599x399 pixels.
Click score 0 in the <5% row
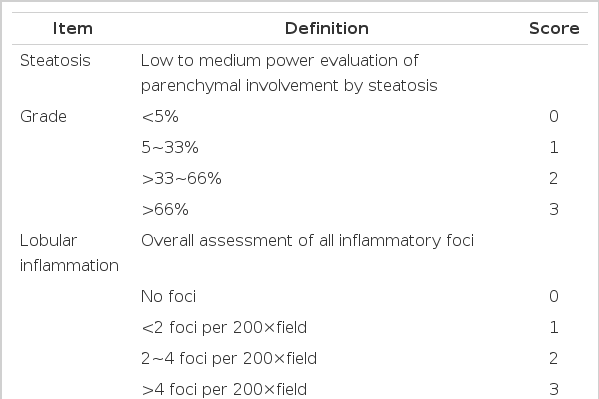tap(554, 116)
